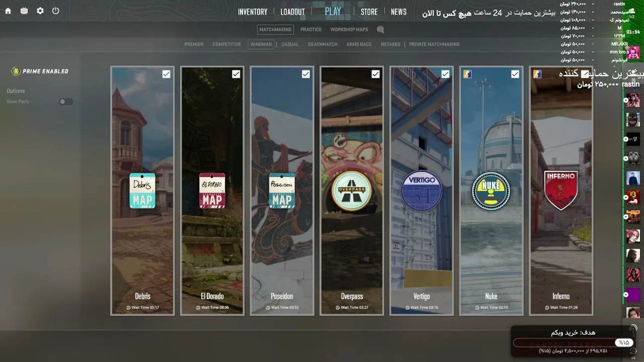Viewport: 644px width, 362px height.
Task: Click the Inferno map name label
Action: click(x=561, y=296)
